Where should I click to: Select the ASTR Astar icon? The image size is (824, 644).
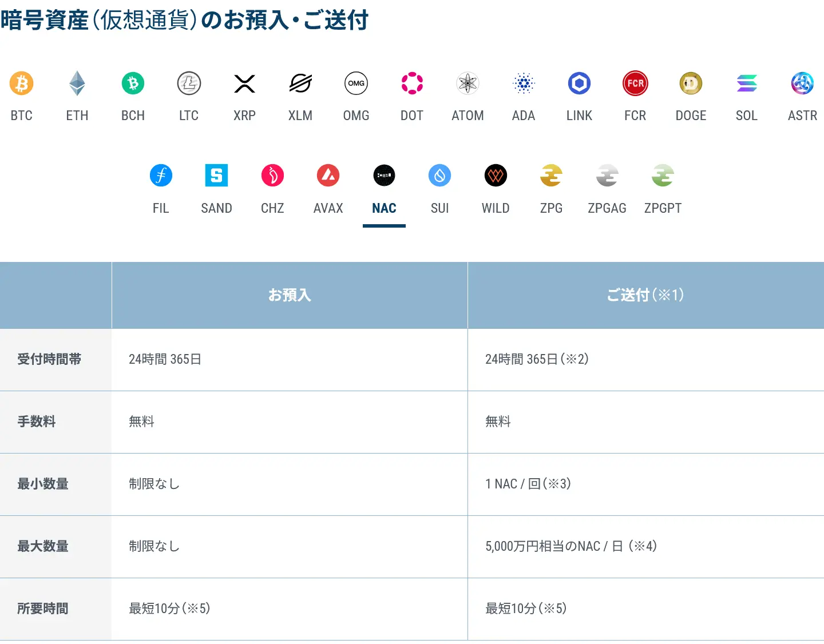803,84
